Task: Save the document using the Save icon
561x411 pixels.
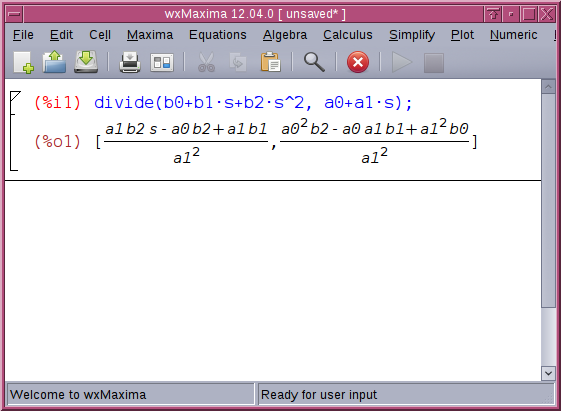Action: coord(86,62)
